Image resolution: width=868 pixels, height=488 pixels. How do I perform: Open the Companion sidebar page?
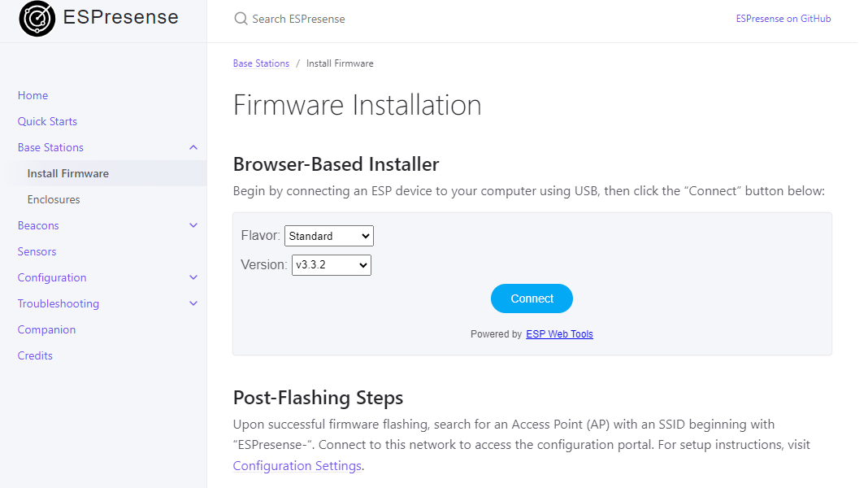pyautogui.click(x=46, y=329)
